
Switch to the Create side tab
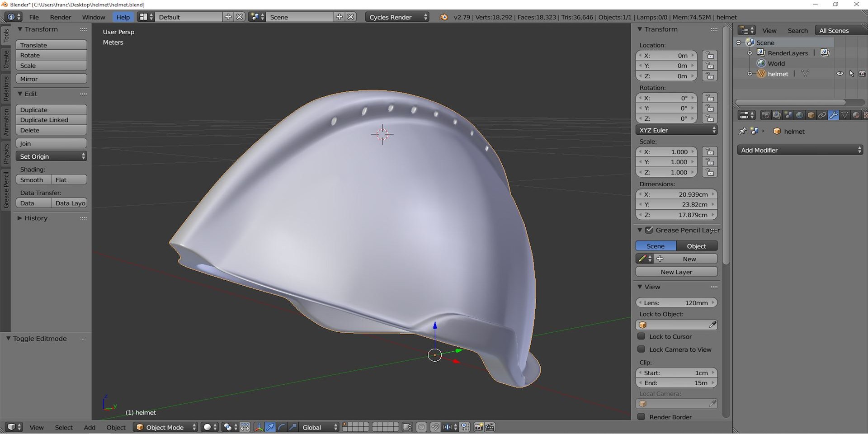coord(6,59)
